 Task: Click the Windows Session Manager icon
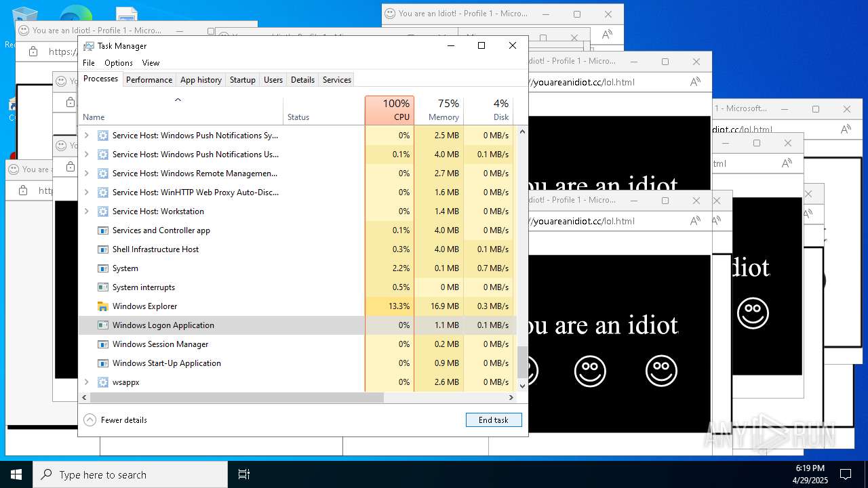[x=103, y=344]
